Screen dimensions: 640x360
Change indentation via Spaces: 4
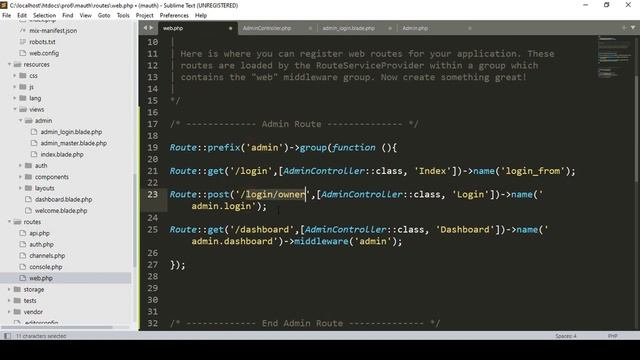[x=566, y=336]
